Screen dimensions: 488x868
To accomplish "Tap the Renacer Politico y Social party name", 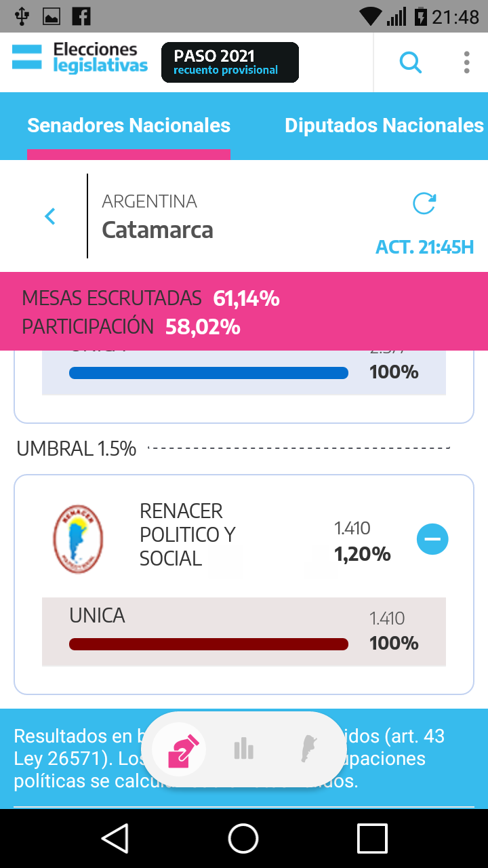I will [187, 534].
